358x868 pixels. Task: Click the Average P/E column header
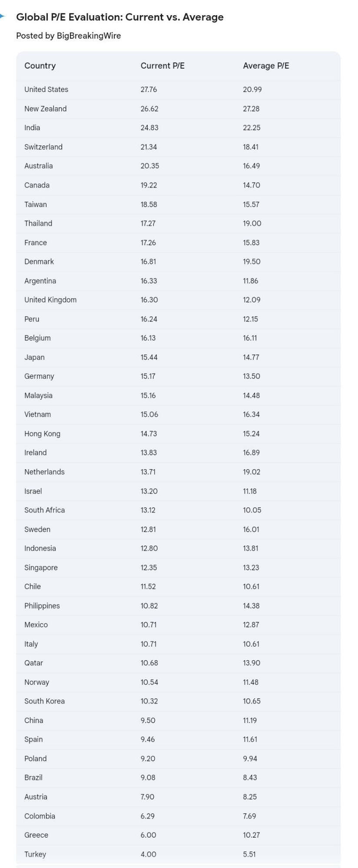(266, 66)
